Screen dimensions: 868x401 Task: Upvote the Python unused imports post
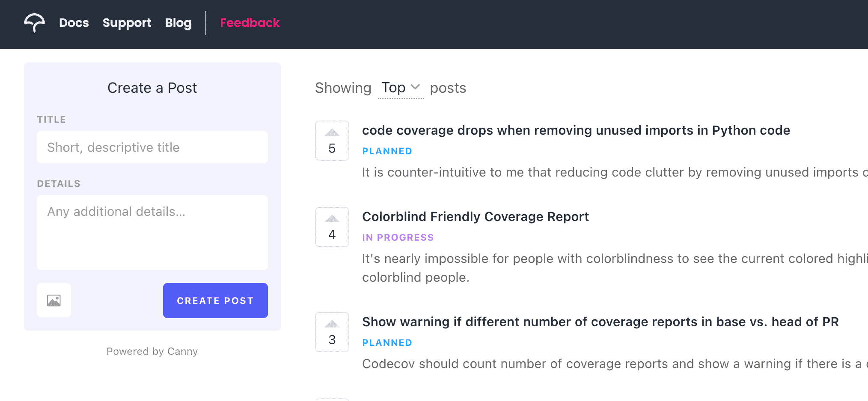(332, 141)
